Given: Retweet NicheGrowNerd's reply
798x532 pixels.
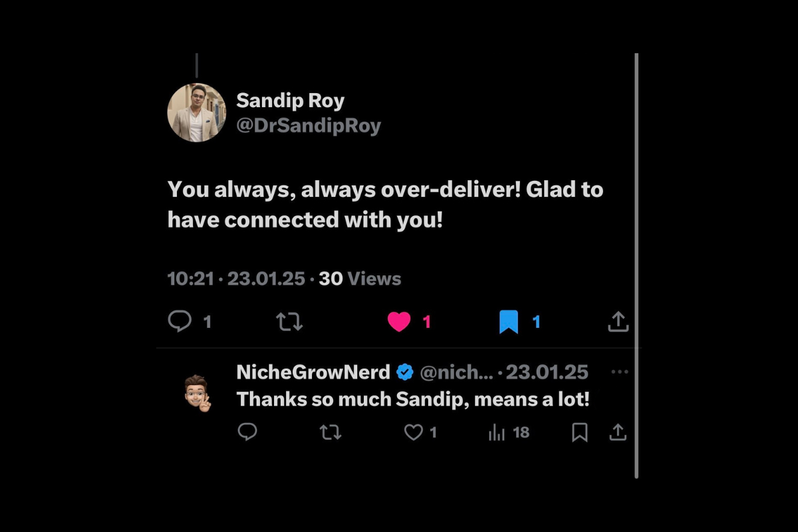Looking at the screenshot, I should [331, 433].
